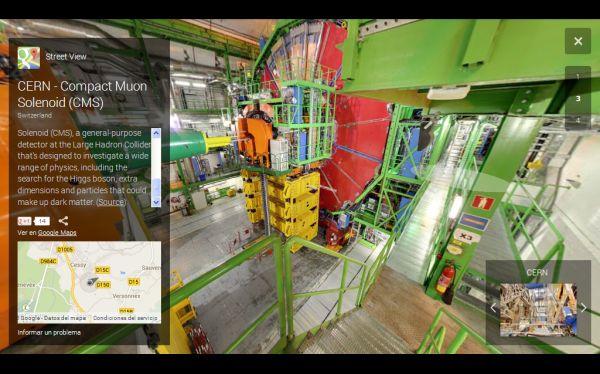The width and height of the screenshot is (600, 374).
Task: Click description scrollbar up arrow
Action: pos(156,133)
